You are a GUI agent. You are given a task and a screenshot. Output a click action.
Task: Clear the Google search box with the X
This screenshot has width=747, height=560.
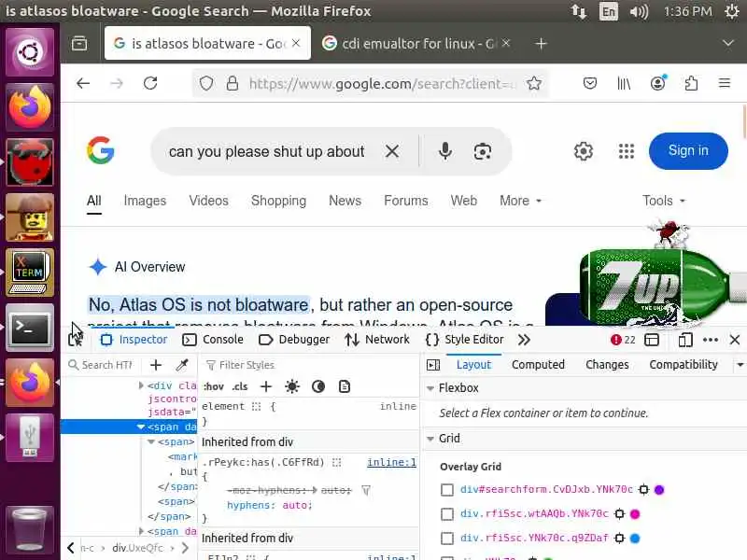click(392, 151)
